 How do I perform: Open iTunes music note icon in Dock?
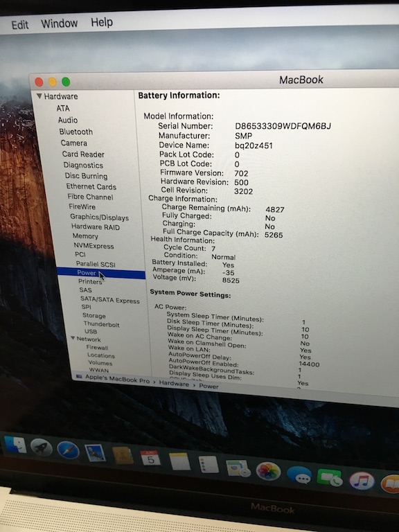click(362, 481)
